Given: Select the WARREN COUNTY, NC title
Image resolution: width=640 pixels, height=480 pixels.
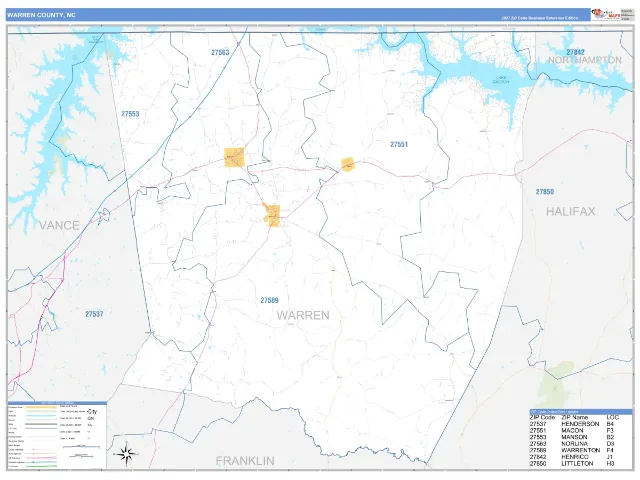Looking at the screenshot, I should click(x=41, y=15).
